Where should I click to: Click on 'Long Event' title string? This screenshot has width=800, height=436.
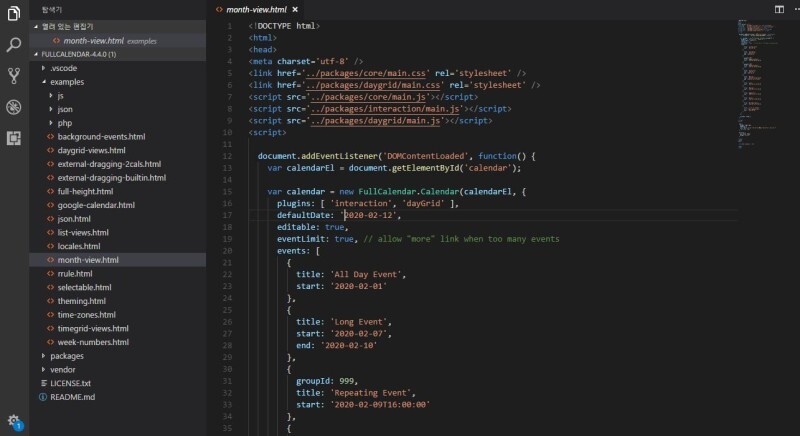[358, 322]
